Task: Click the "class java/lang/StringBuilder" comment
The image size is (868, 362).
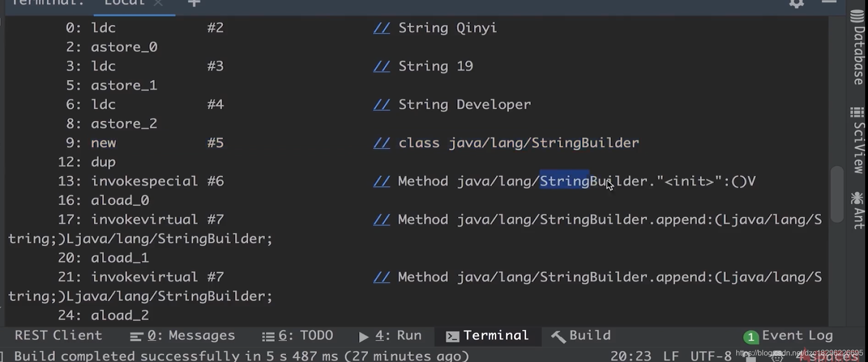Action: [x=519, y=143]
